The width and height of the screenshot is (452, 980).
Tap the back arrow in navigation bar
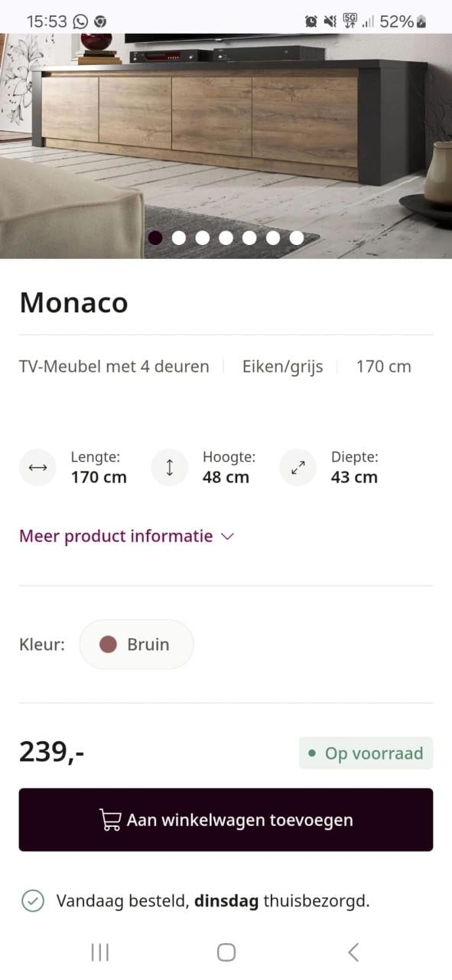tap(353, 952)
